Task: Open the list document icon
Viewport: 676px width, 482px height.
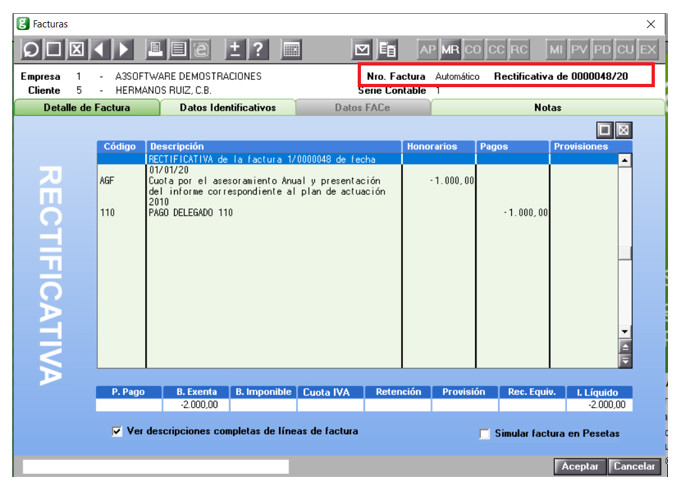Action: coord(178,49)
